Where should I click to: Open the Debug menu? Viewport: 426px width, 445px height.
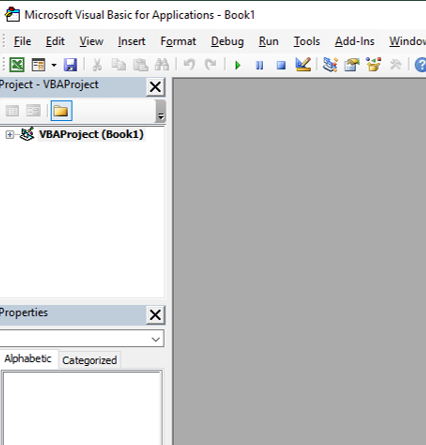227,41
